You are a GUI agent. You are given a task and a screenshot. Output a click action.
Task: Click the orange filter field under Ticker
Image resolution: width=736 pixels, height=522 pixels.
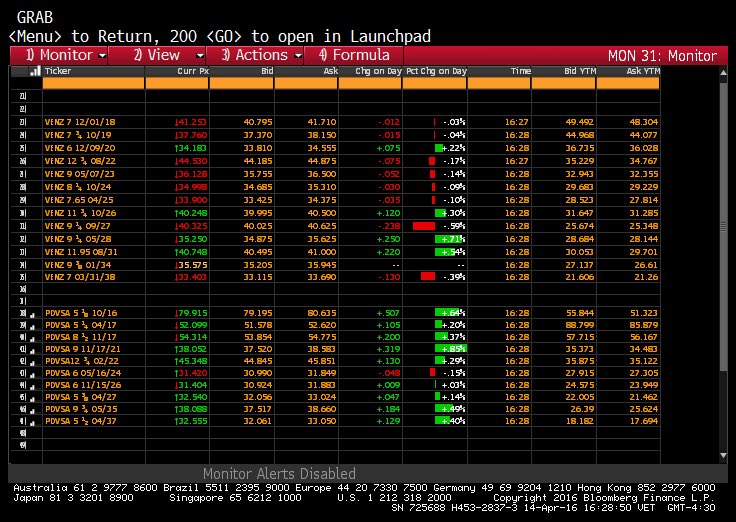[x=92, y=83]
